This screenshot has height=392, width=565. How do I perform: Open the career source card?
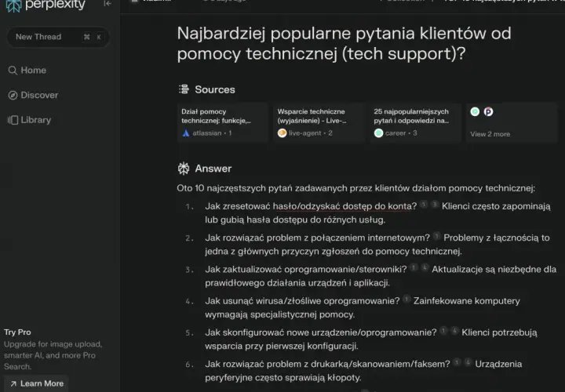click(x=415, y=123)
